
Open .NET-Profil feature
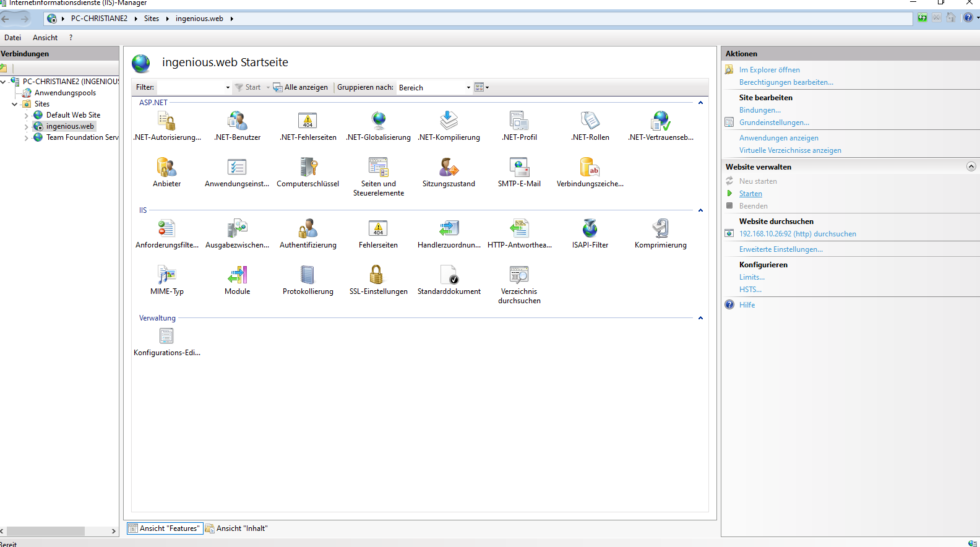[x=519, y=126]
